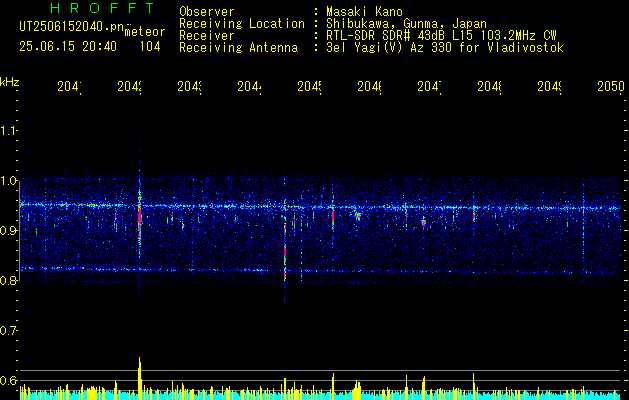Click the 0.6 kHz frequency axis label

point(9,380)
